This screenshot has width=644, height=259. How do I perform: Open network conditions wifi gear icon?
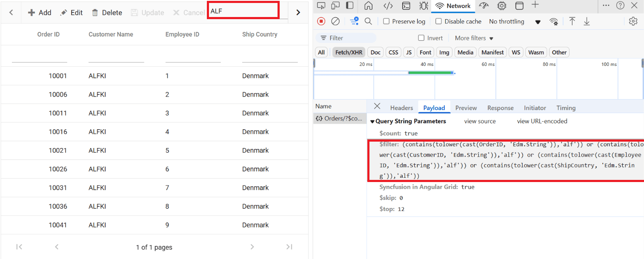554,21
